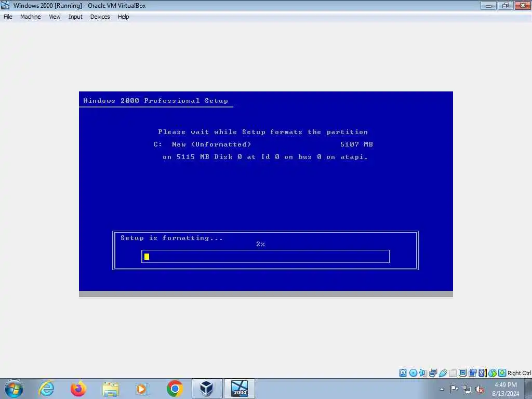
Task: Close the VirtualBox VM window
Action: 523,5
